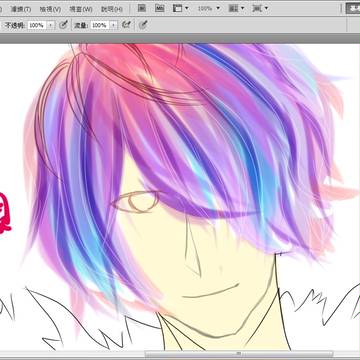Open the 濾鏡(T) filter menu

coord(21,9)
